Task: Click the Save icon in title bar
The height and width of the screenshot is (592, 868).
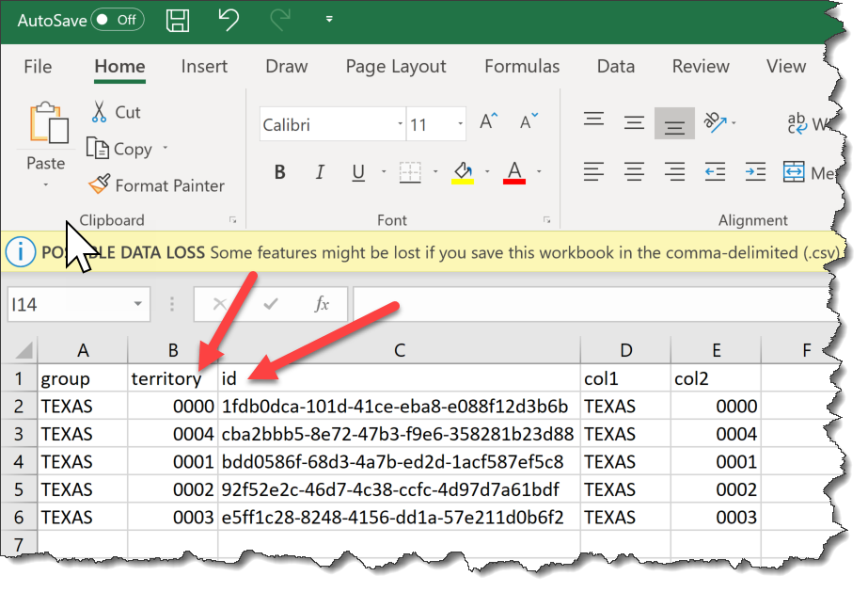Action: [x=176, y=19]
